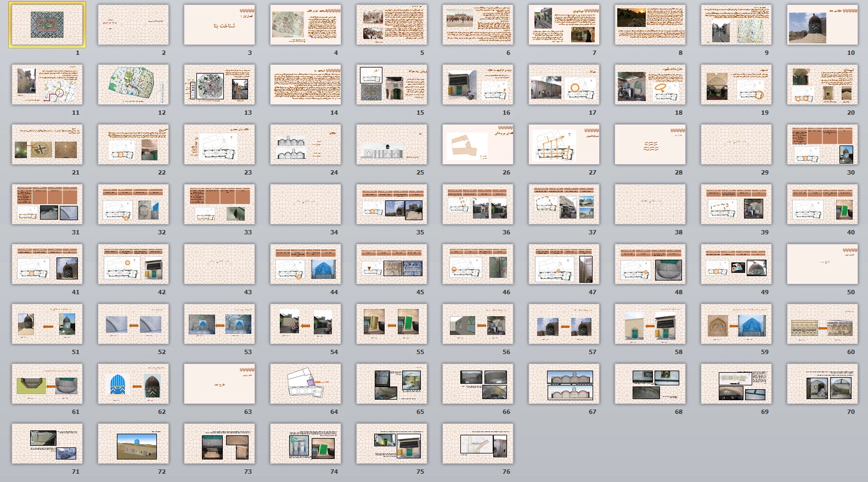Click slide 26 with the orange plan outline
The height and width of the screenshot is (482, 868).
point(478,144)
